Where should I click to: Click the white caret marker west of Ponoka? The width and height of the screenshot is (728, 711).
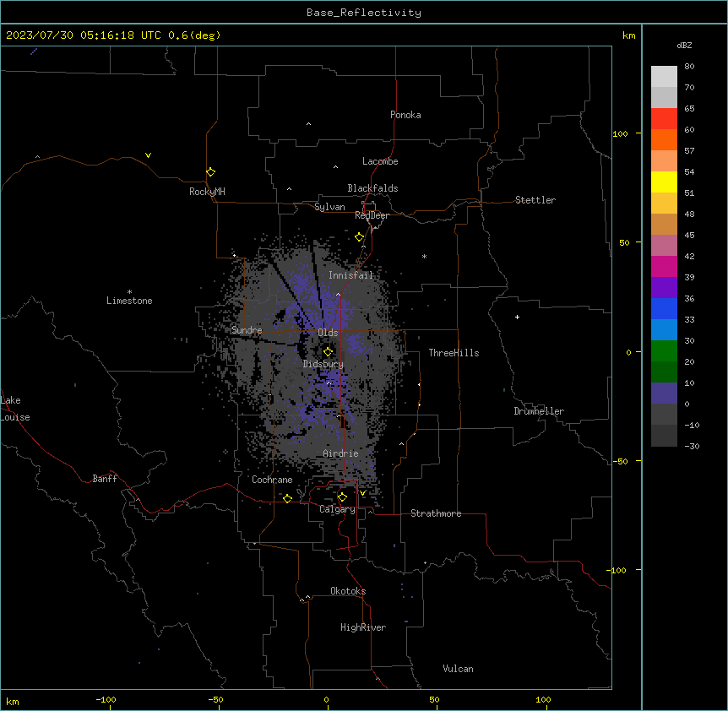pos(309,124)
